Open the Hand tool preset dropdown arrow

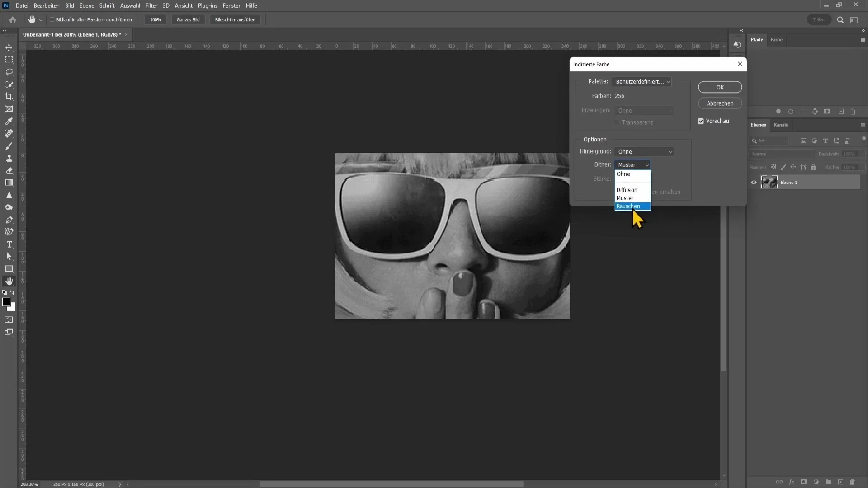pos(41,20)
